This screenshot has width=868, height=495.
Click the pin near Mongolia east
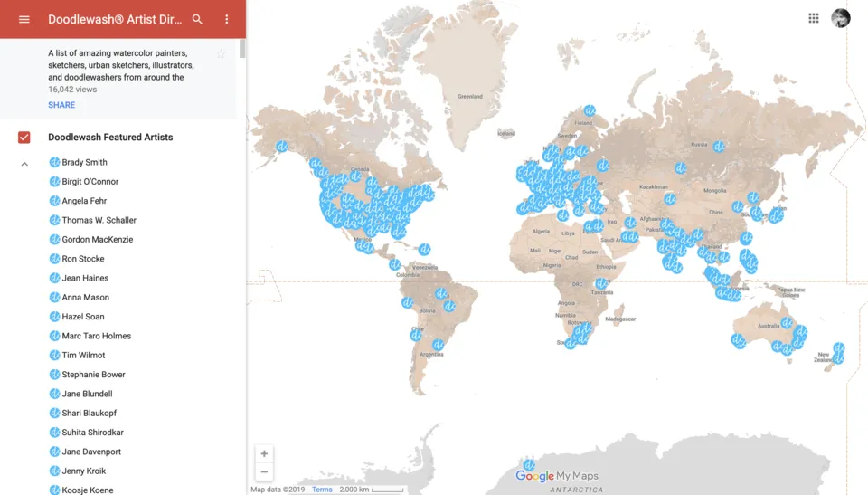pyautogui.click(x=753, y=197)
